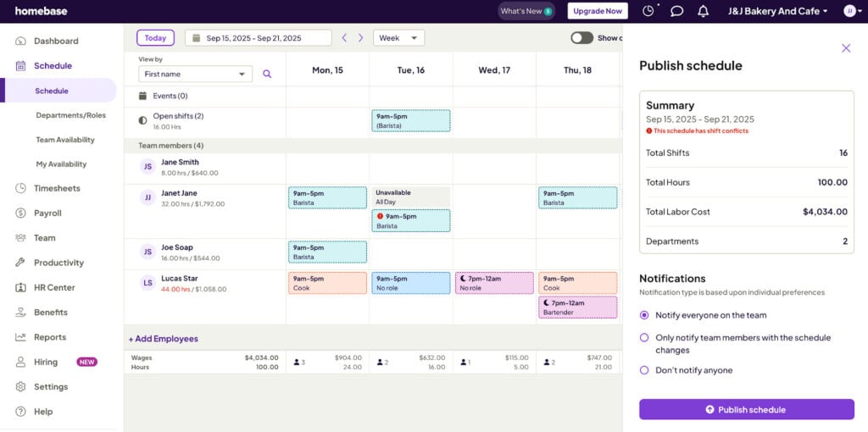Open the Settings gear icon

coord(20,386)
